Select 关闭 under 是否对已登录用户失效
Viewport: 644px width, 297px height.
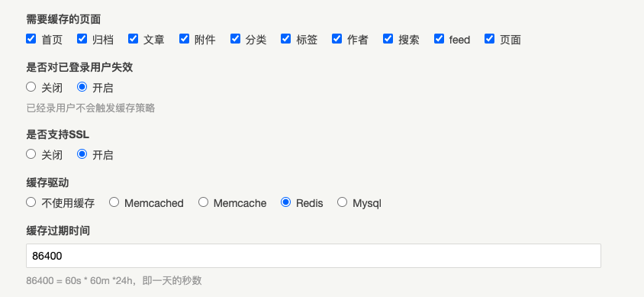pos(31,87)
